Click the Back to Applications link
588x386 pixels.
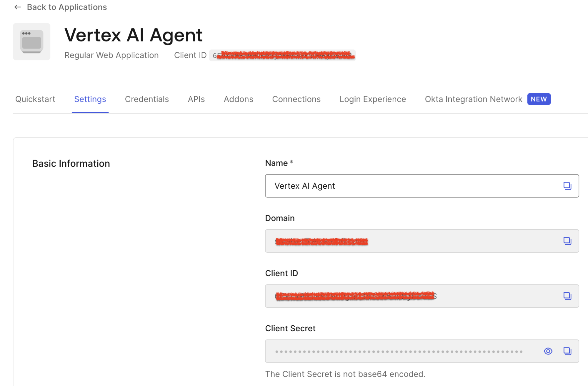point(67,7)
